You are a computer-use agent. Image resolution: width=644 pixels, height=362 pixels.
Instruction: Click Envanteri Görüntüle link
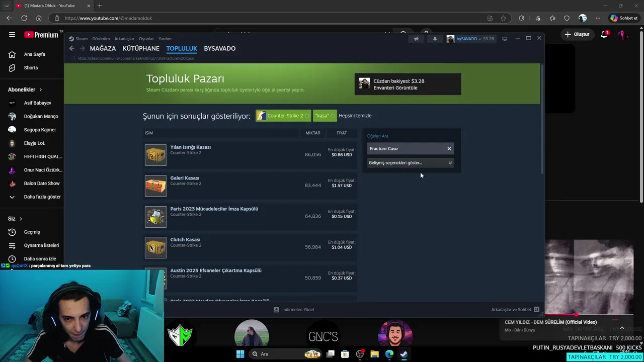pos(395,88)
